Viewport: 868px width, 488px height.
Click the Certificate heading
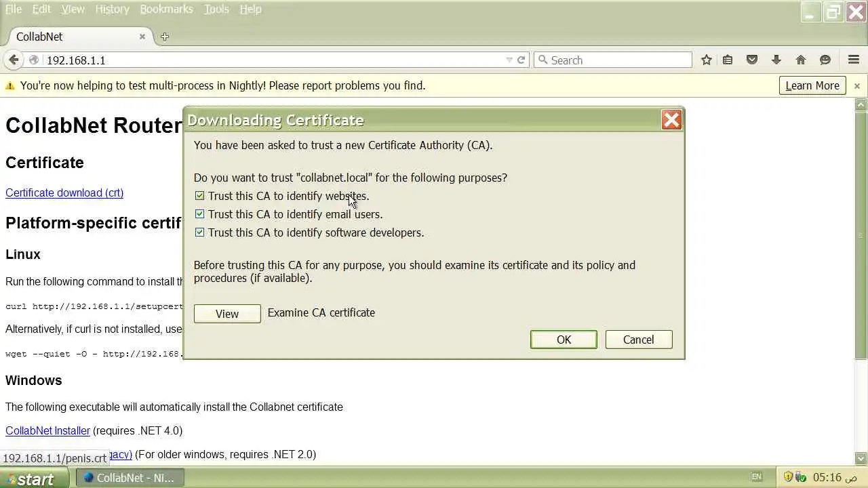(x=45, y=163)
